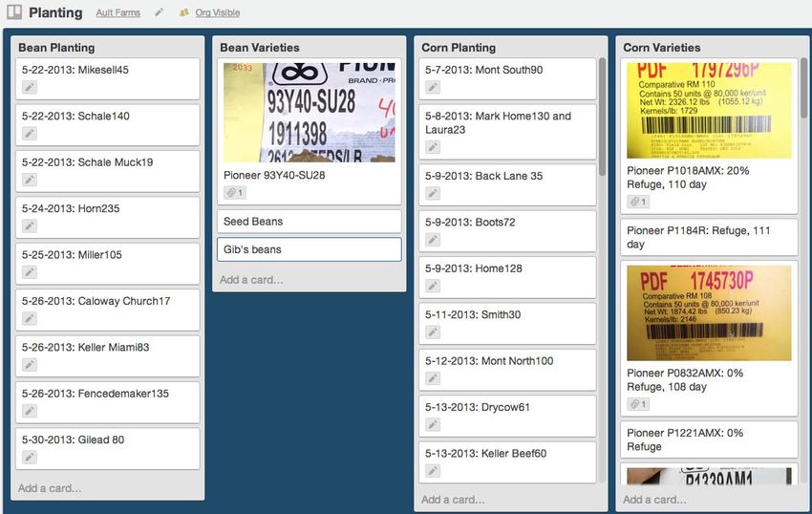Image resolution: width=812 pixels, height=514 pixels.
Task: Click attachment badge on Pioneer P1018AMX card
Action: (638, 202)
